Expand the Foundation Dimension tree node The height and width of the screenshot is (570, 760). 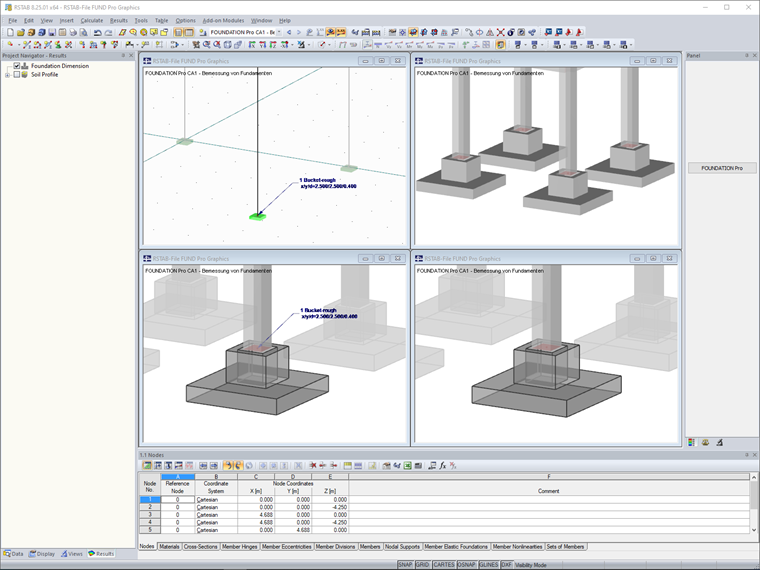point(7,66)
